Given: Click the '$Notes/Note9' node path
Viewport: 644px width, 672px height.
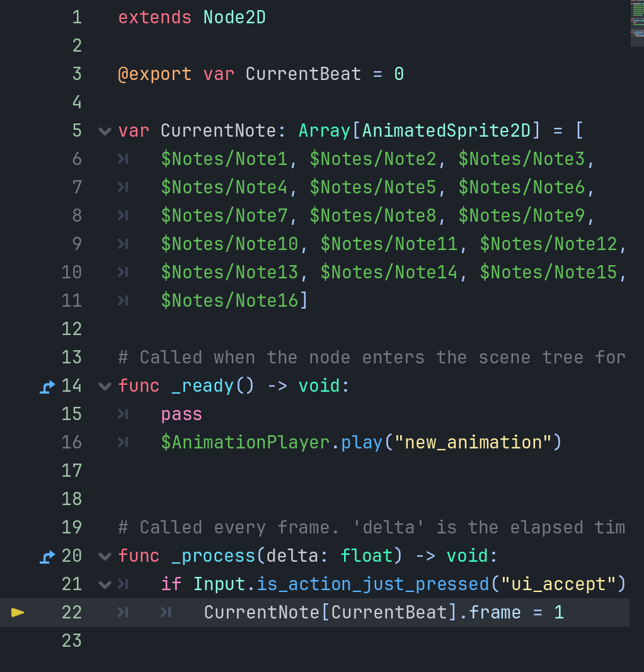Looking at the screenshot, I should (521, 215).
